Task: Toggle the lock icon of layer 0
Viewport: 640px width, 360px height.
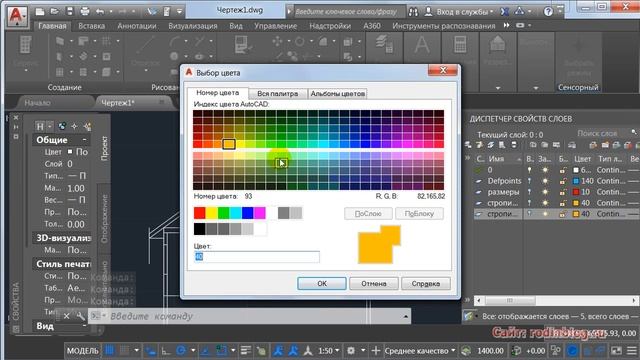Action: tap(563, 170)
